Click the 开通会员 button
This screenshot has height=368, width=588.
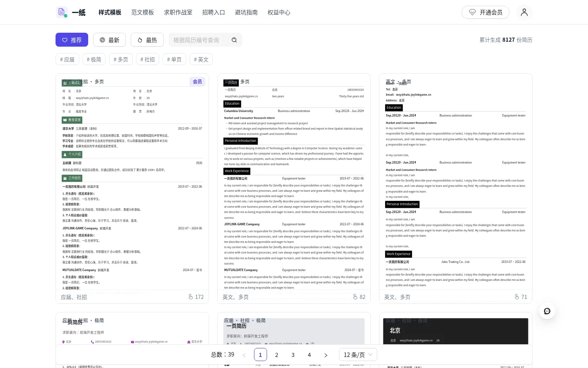486,12
